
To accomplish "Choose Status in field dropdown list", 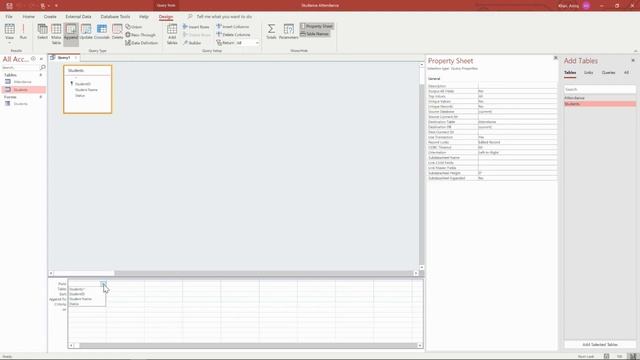I will [x=87, y=304].
